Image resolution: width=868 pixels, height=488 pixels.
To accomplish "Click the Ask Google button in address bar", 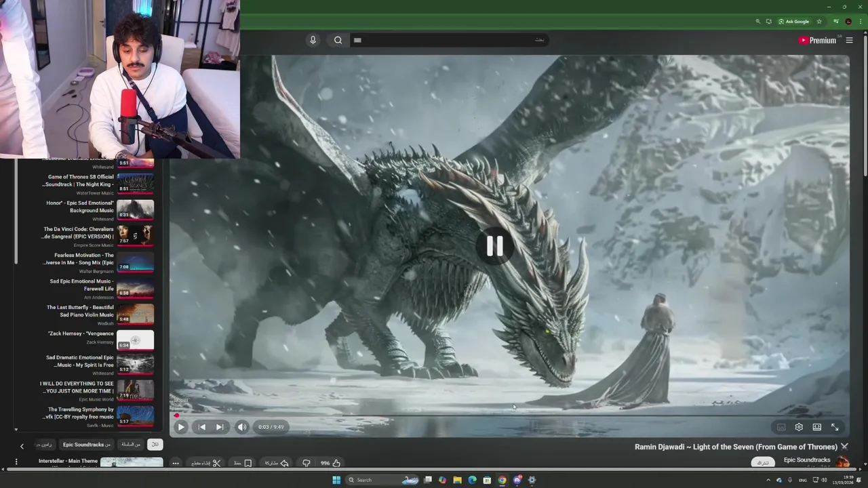I will coord(793,21).
